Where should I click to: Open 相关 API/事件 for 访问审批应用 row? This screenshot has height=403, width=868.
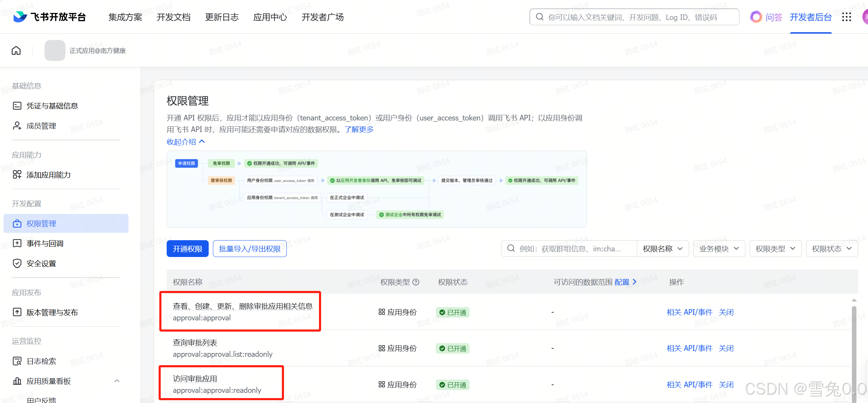point(689,385)
